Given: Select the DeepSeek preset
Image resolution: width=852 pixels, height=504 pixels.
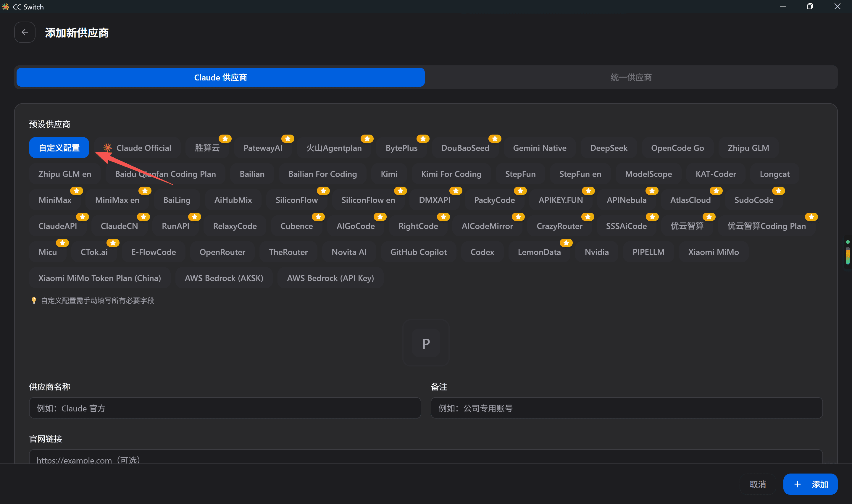Looking at the screenshot, I should [609, 148].
